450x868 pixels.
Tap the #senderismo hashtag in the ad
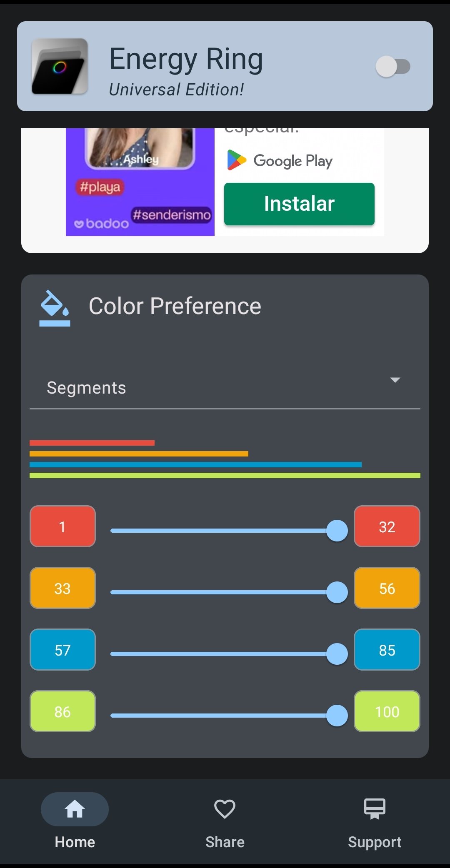(x=172, y=215)
